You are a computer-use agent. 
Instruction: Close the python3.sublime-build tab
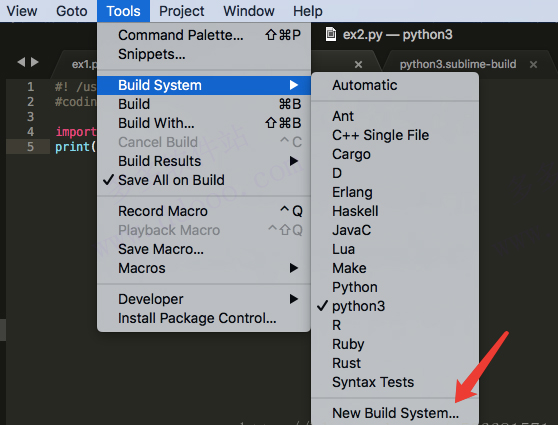point(533,64)
